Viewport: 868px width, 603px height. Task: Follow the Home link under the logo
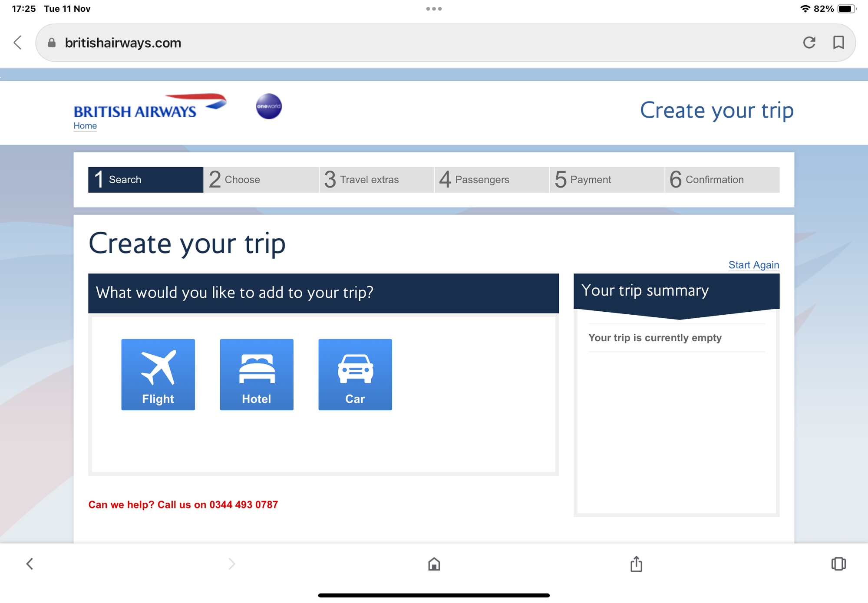(85, 126)
